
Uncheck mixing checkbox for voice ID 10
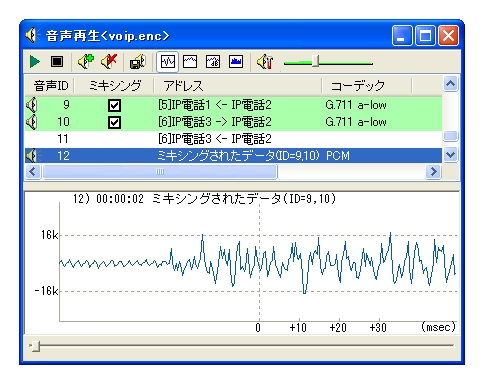click(x=114, y=122)
